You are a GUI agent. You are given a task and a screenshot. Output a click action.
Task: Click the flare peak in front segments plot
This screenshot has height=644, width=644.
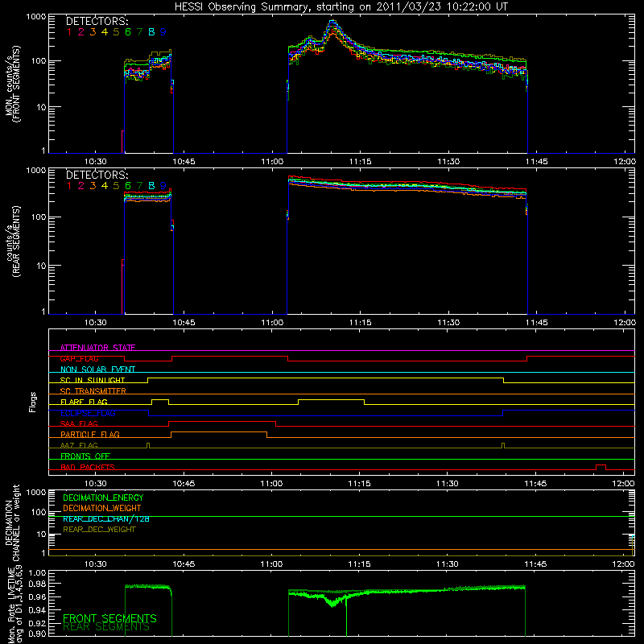point(332,22)
